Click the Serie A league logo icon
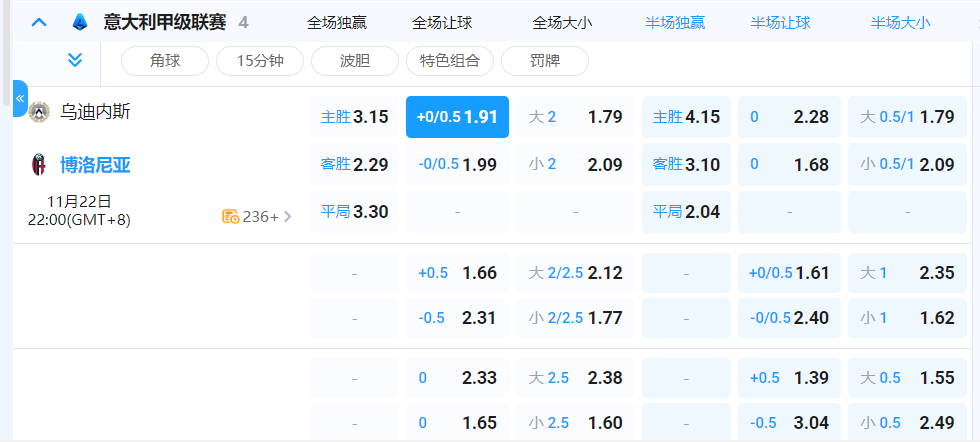This screenshot has height=442, width=980. pyautogui.click(x=79, y=23)
